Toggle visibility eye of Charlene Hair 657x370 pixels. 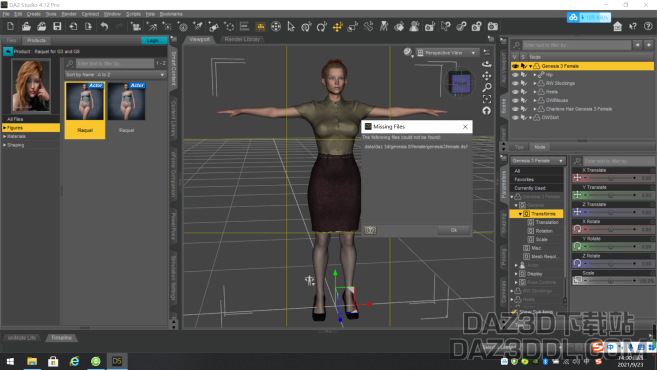tap(515, 109)
